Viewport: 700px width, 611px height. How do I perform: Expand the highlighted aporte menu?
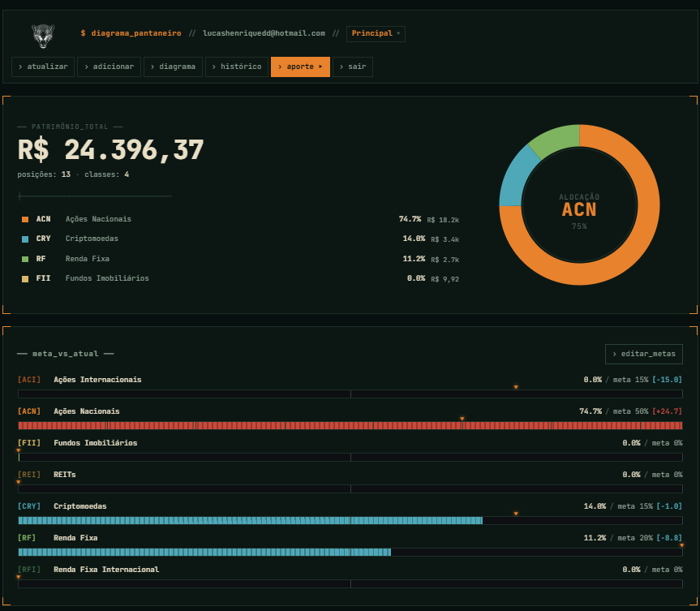pos(300,67)
